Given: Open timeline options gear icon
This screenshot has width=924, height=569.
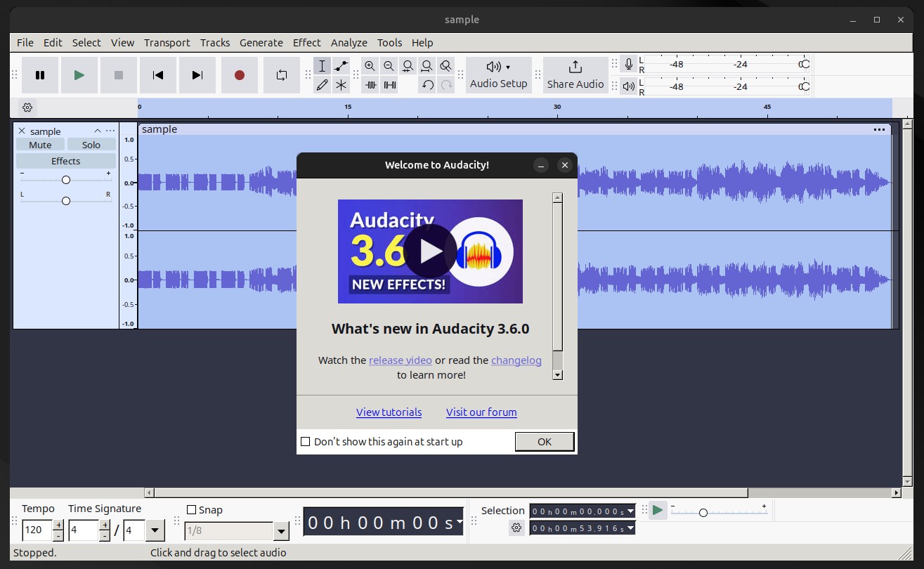Looking at the screenshot, I should point(27,107).
